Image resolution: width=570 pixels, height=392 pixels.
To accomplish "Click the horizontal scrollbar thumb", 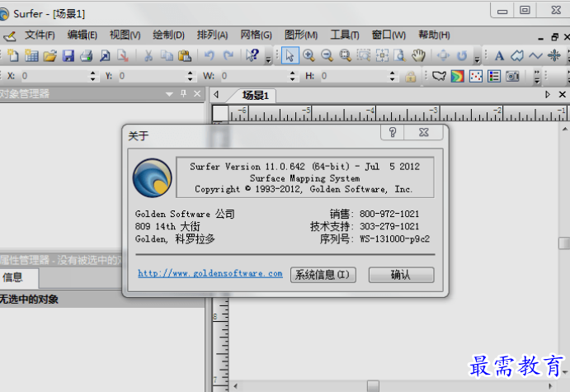I will 373,386.
